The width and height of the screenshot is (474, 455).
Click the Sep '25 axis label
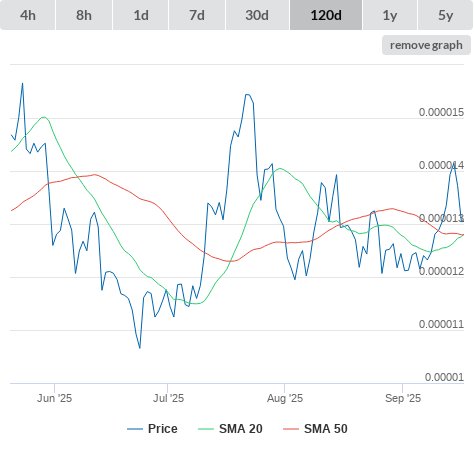click(x=403, y=398)
